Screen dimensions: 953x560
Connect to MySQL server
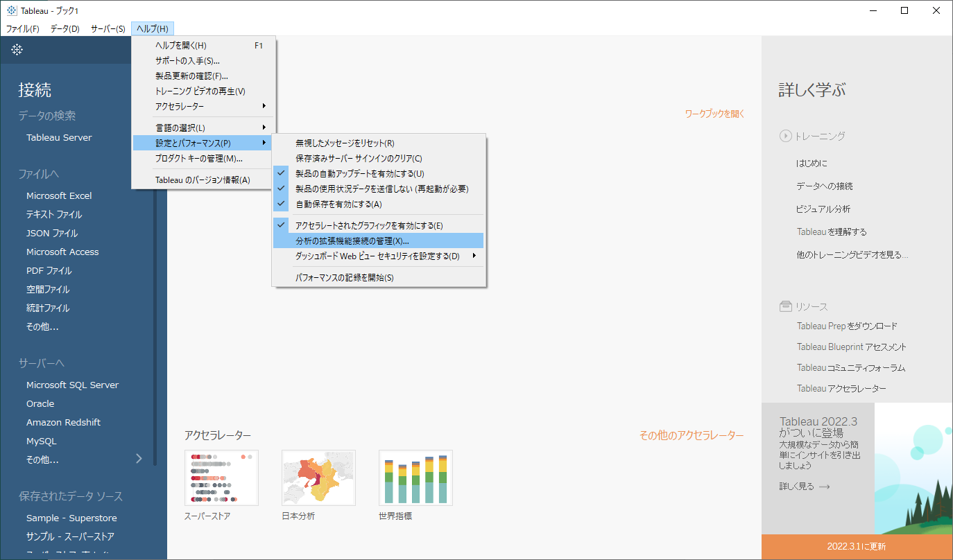[42, 441]
